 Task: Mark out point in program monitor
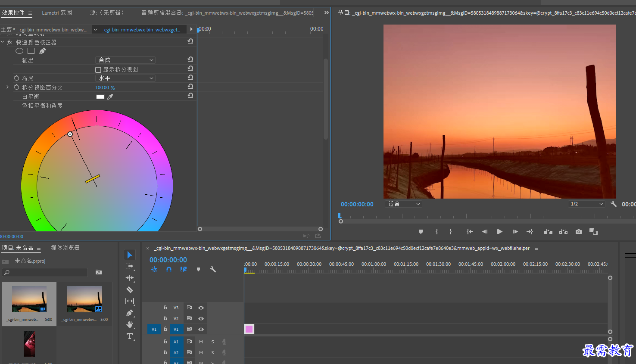click(x=450, y=232)
